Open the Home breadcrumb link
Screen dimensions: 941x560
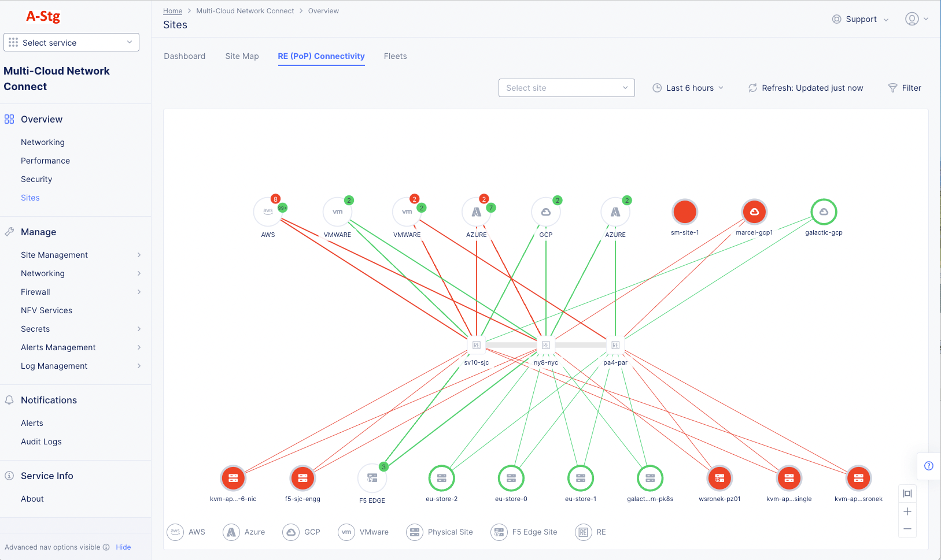172,10
